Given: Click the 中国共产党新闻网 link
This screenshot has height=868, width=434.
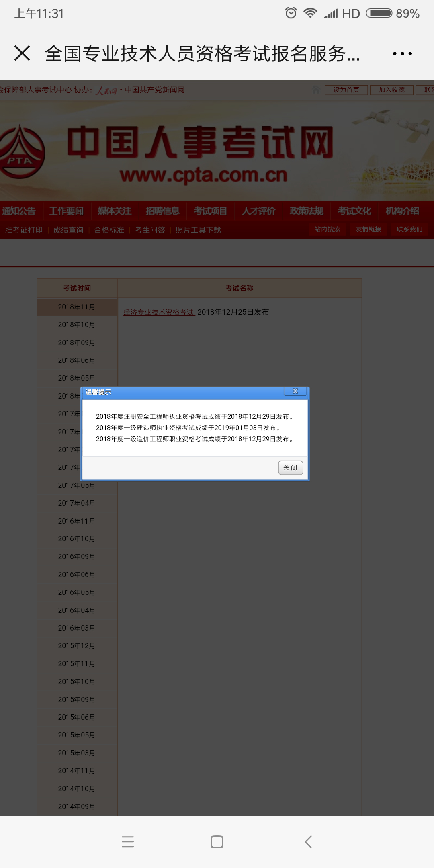Looking at the screenshot, I should [154, 90].
